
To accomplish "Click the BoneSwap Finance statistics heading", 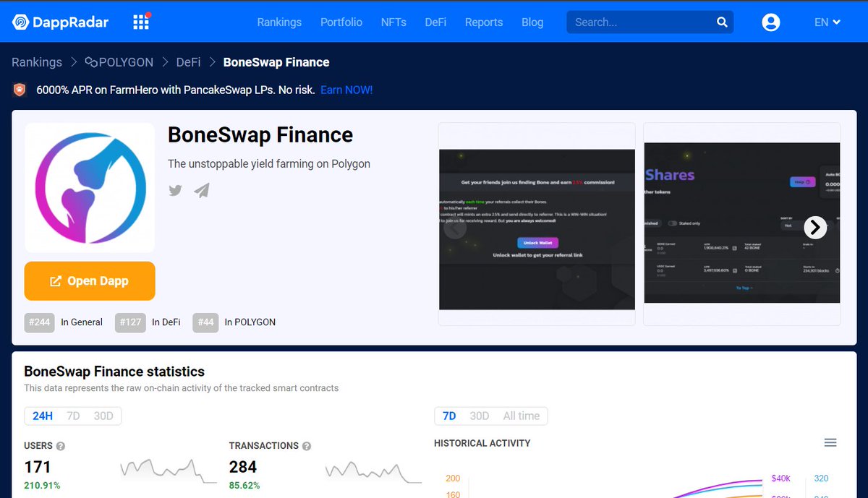I will coord(114,372).
